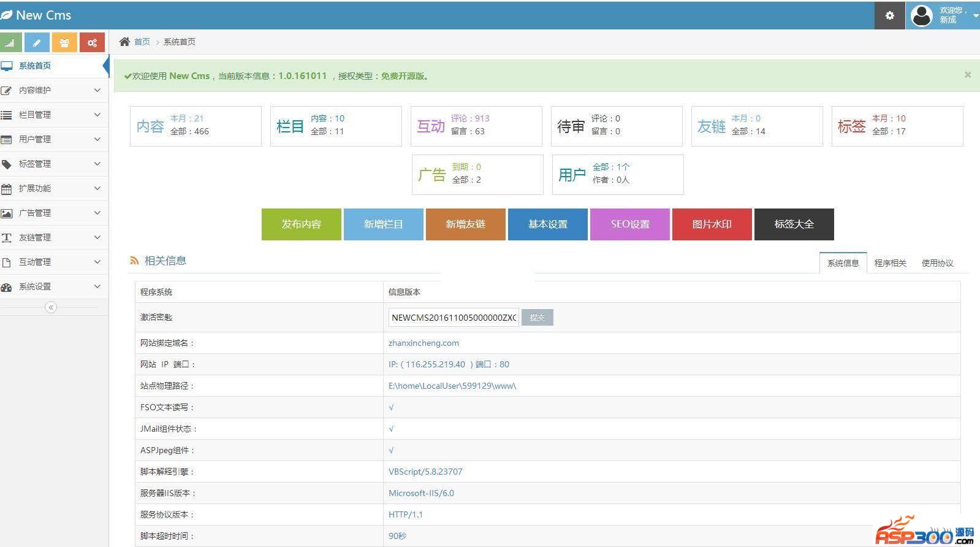Click the edit icon beside 内容维护
The width and height of the screenshot is (980, 547).
[6, 90]
